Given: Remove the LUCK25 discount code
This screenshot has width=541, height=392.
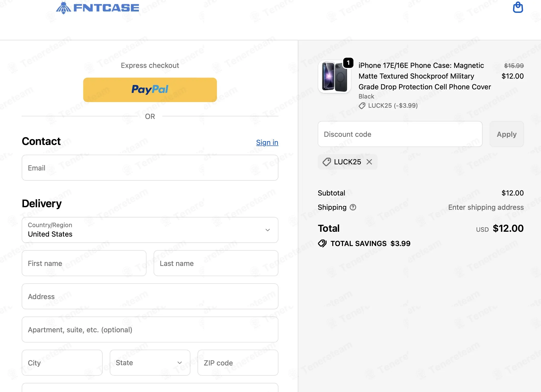Looking at the screenshot, I should (369, 162).
